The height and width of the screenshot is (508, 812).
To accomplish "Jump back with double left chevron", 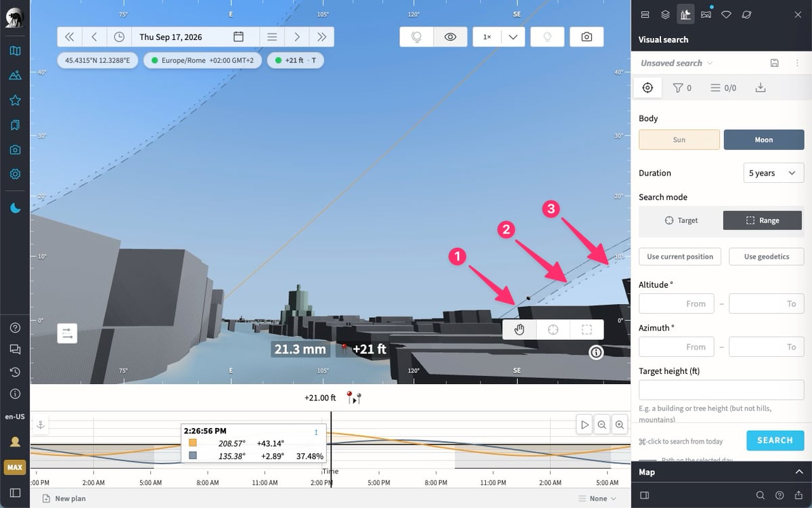I will click(x=70, y=37).
